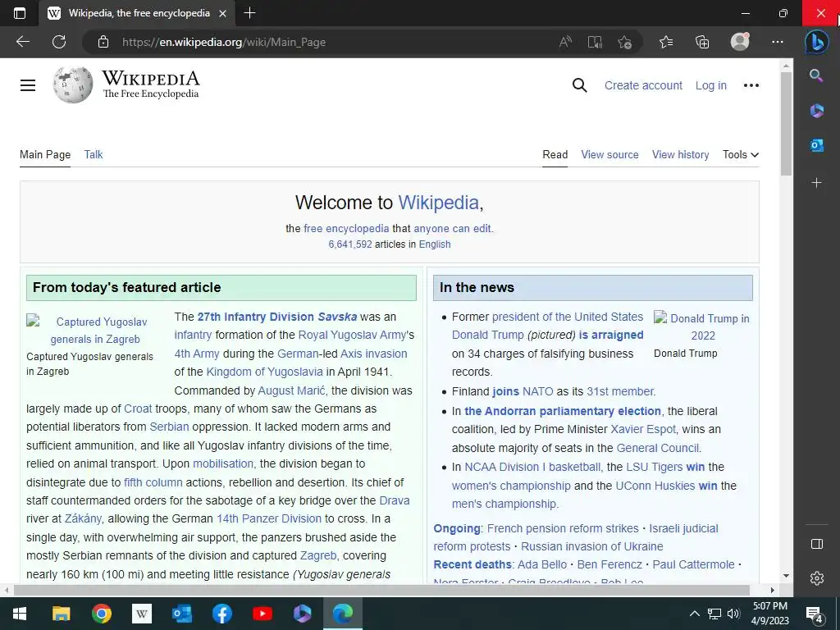Click the horizontal scrollbar thumb
Screen dimensions: 840x630
381,591
